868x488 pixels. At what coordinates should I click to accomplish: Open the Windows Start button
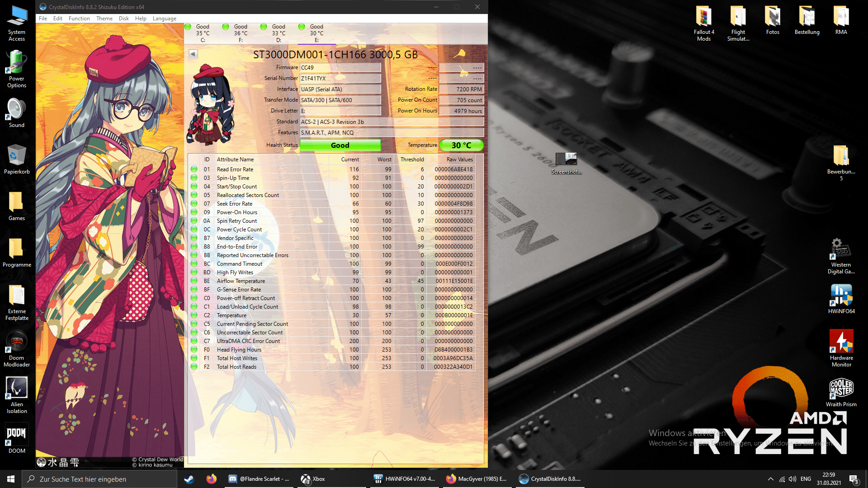pyautogui.click(x=11, y=479)
